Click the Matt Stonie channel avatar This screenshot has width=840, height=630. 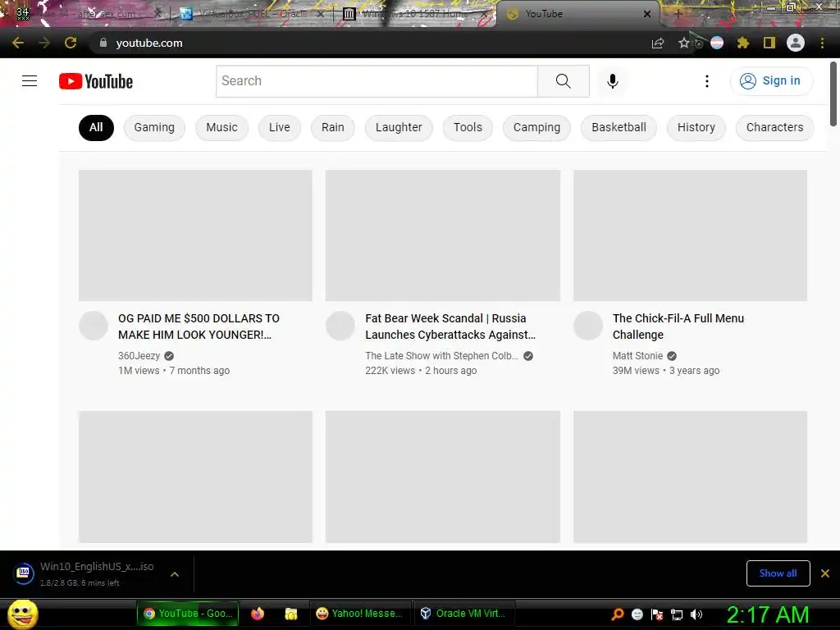point(588,326)
